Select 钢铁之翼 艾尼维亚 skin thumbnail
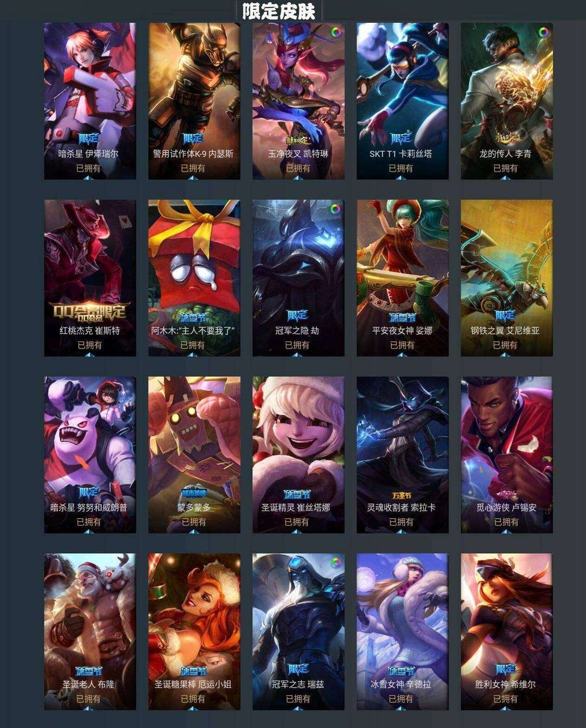This screenshot has width=586, height=728. (x=506, y=278)
